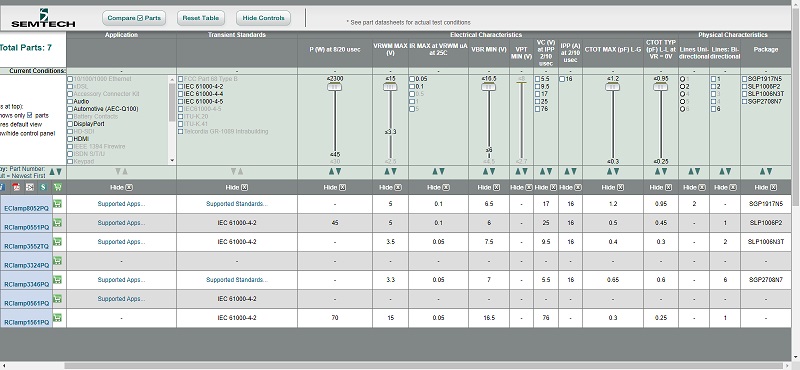Click the Compare Parts button
This screenshot has width=800, height=370.
point(134,18)
